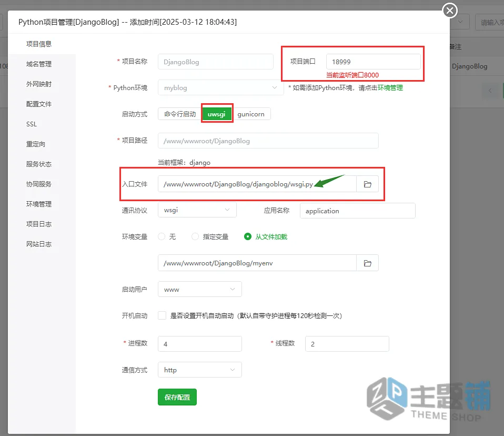The height and width of the screenshot is (436, 504).
Task: Browse for entry file with folder icon
Action: pyautogui.click(x=367, y=184)
